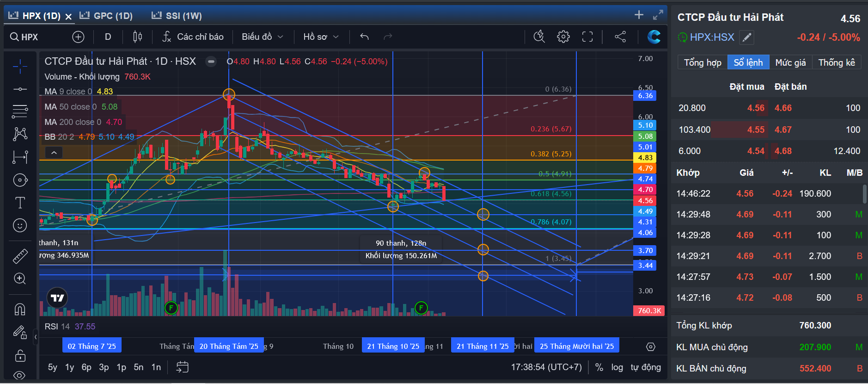This screenshot has height=384, width=868.
Task: Select the forecast and measurement tool
Action: [x=20, y=157]
